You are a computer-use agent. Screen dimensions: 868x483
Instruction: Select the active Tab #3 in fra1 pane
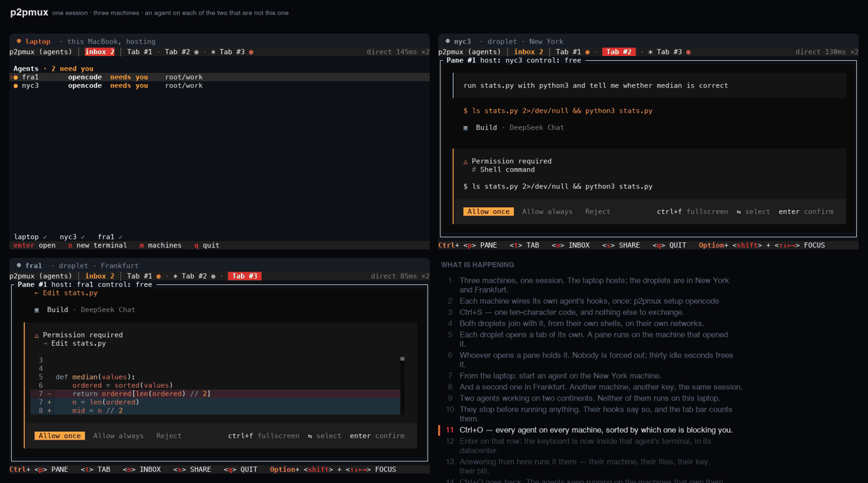(244, 276)
